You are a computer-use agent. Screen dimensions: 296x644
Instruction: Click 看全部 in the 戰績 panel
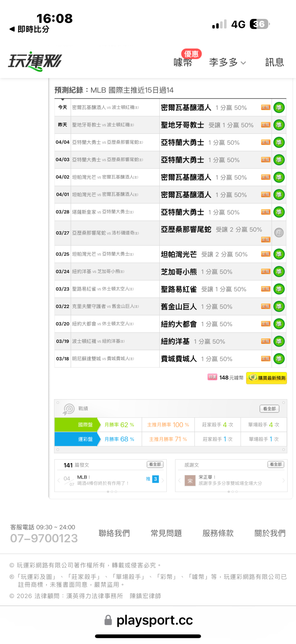pos(269,409)
